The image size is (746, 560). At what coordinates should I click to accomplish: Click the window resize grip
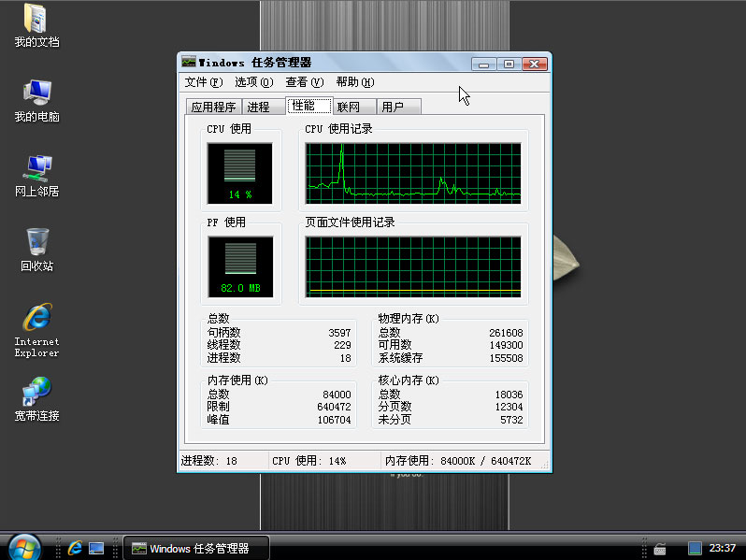coord(545,466)
